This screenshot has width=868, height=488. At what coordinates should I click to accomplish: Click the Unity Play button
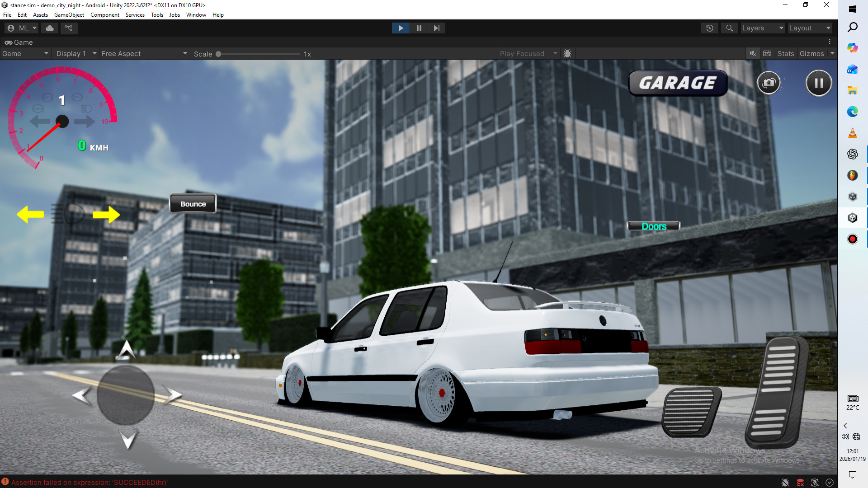pos(401,28)
